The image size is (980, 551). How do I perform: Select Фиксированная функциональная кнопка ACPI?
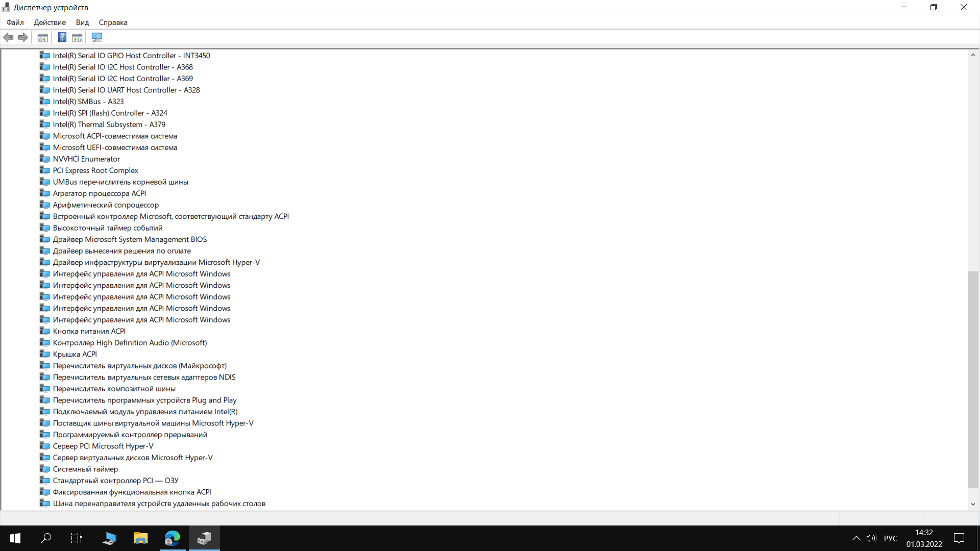(132, 492)
